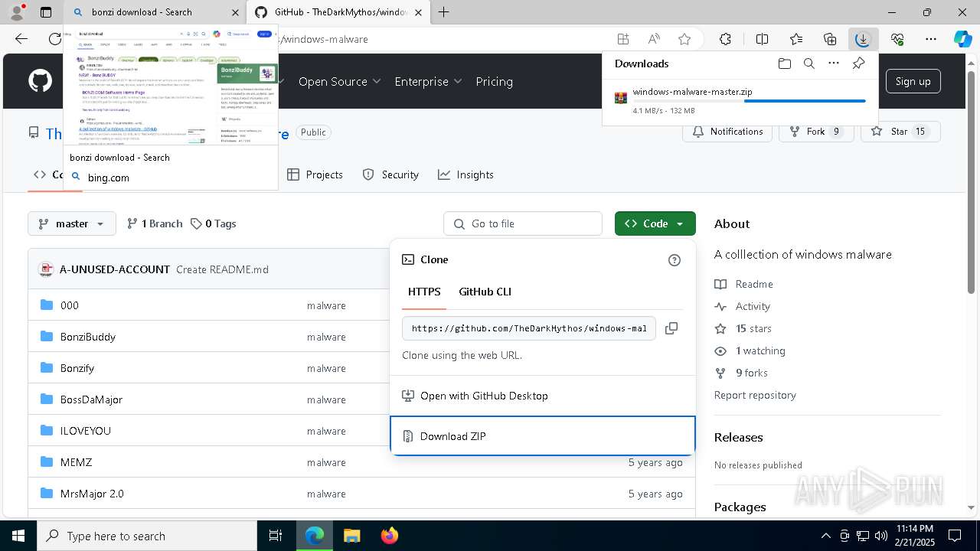Open clone help question mark icon

point(675,260)
